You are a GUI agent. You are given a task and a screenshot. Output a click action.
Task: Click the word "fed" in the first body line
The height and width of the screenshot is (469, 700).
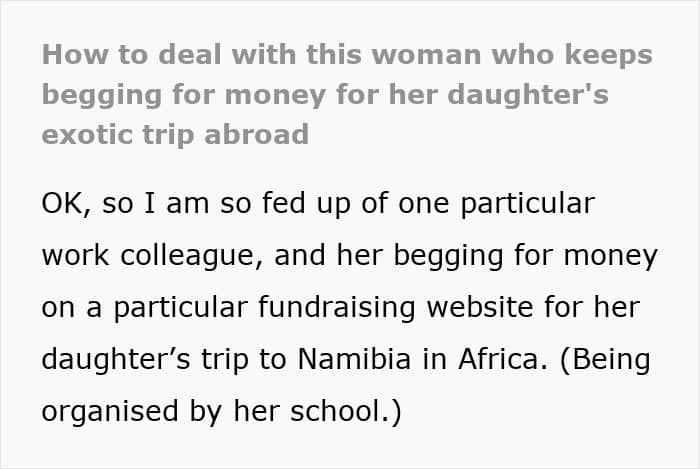point(283,203)
